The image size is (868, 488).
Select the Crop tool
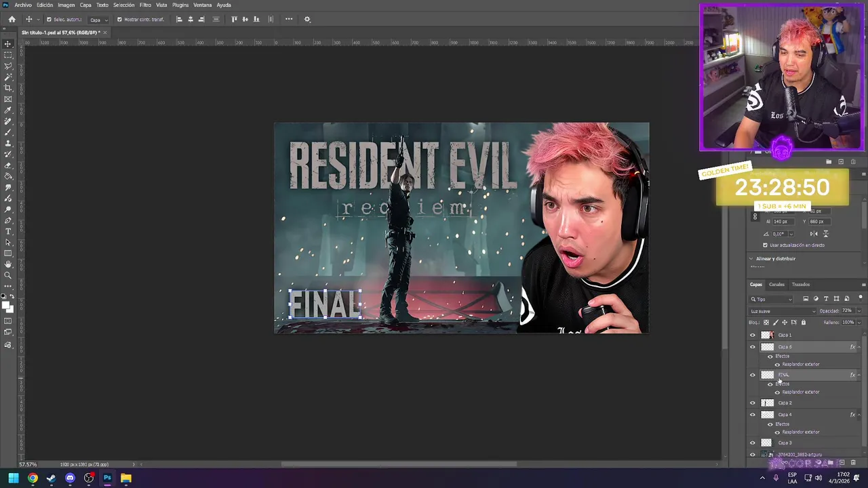point(8,88)
